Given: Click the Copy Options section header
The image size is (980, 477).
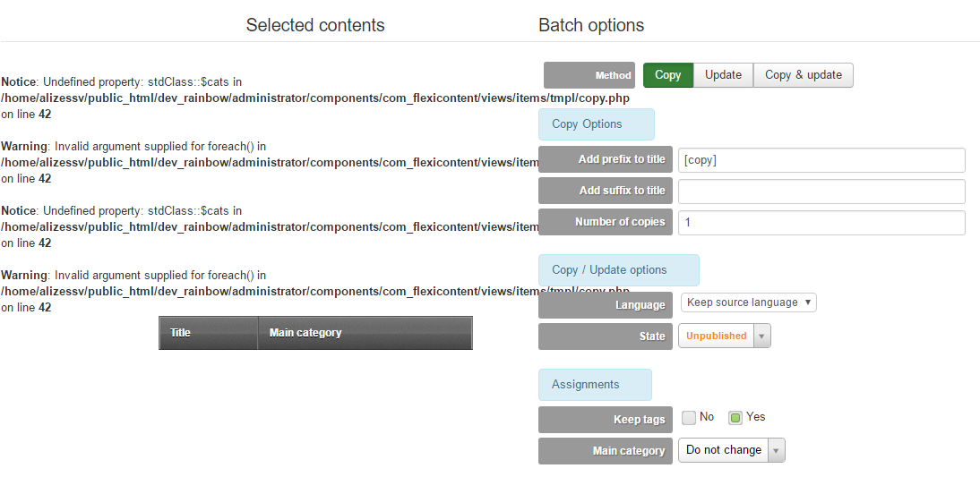Looking at the screenshot, I should point(597,124).
